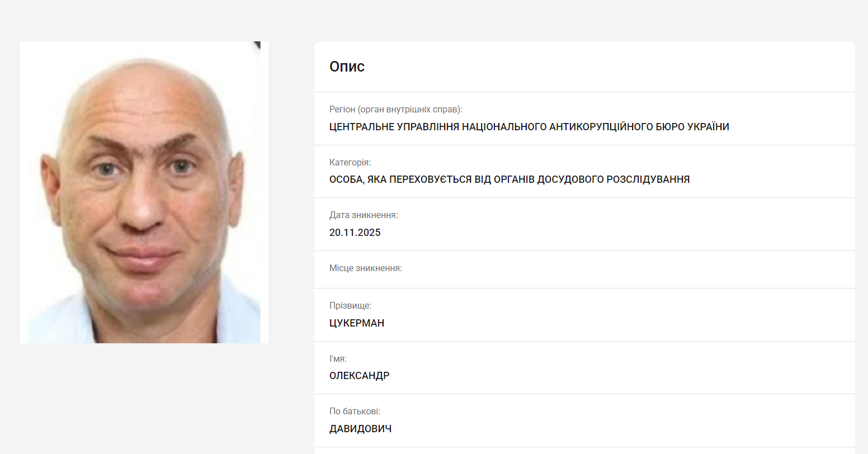Select the 'Дата зникнення:' label
The height and width of the screenshot is (454, 868).
point(364,215)
